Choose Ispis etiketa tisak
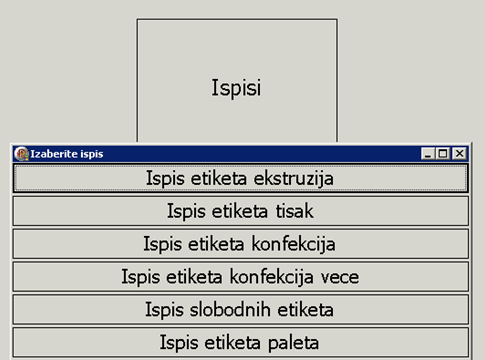 coord(240,211)
